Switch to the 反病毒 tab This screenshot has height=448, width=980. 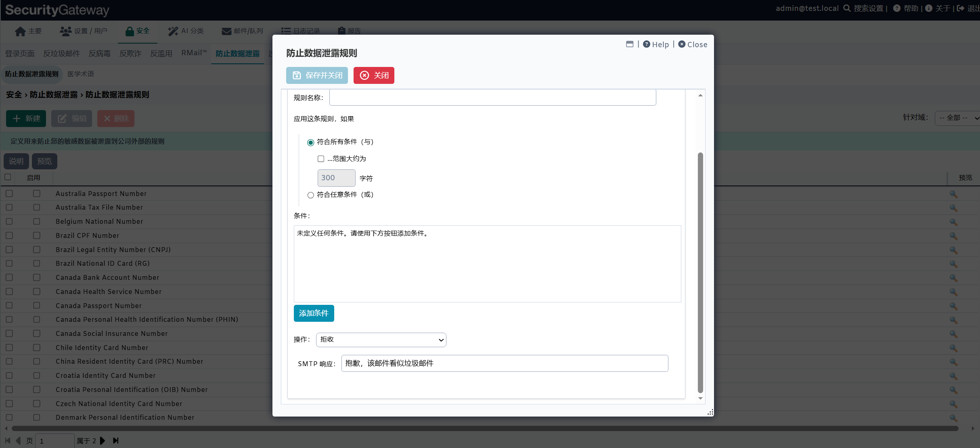(x=99, y=54)
